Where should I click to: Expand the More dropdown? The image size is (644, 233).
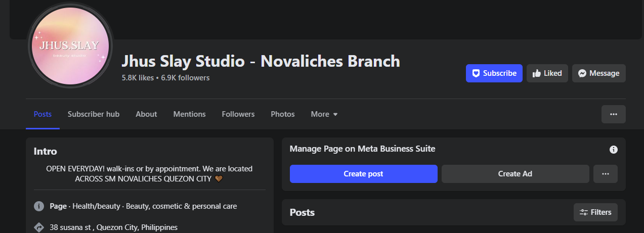point(324,114)
